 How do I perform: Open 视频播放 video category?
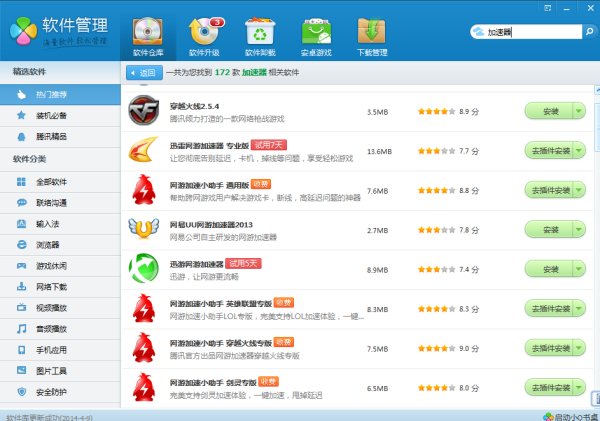pyautogui.click(x=60, y=308)
